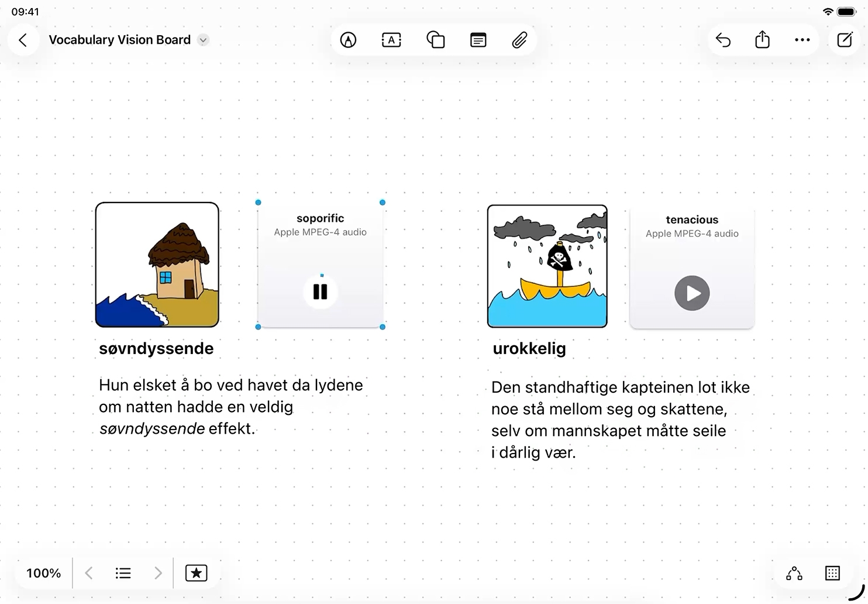Toggle the grid display
The width and height of the screenshot is (868, 604).
click(832, 573)
